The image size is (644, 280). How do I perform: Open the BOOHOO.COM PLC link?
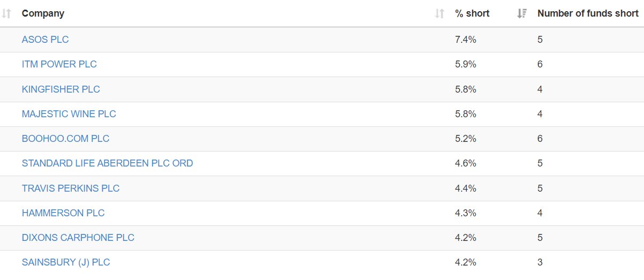(x=65, y=139)
